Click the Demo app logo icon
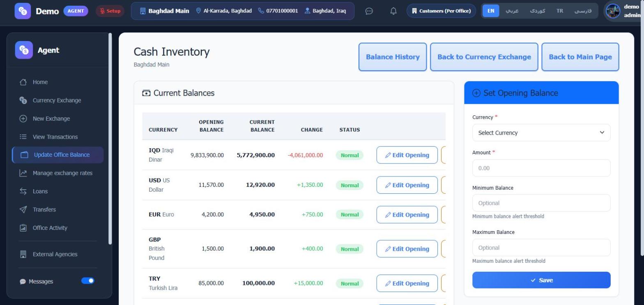Screen dimensions: 644x305 pyautogui.click(x=23, y=11)
